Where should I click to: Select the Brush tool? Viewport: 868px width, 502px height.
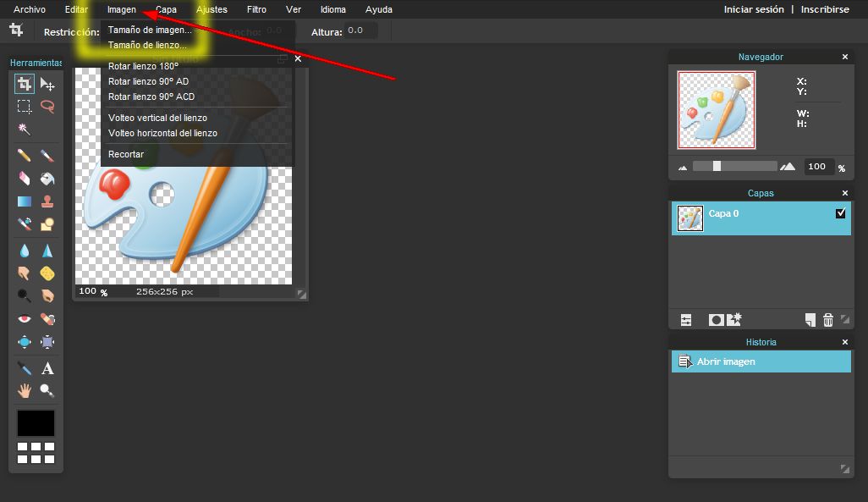pos(47,155)
